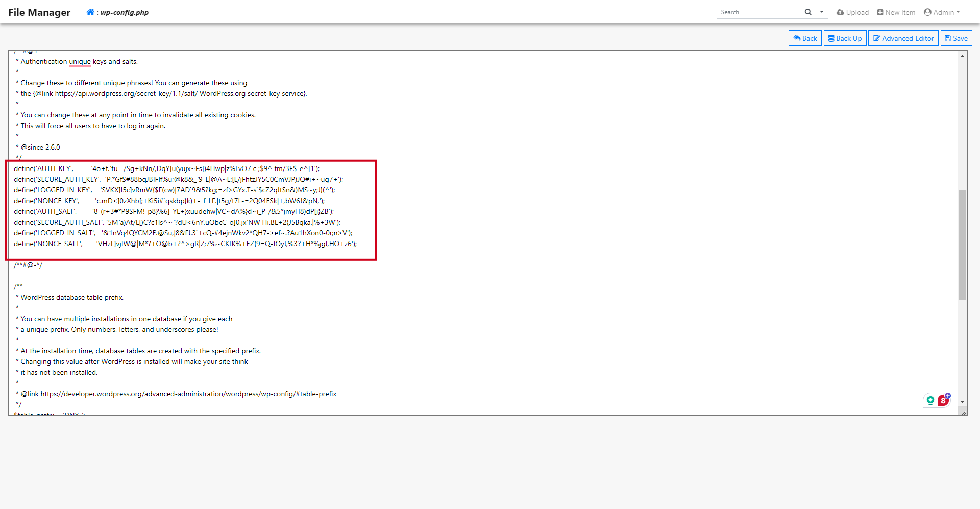980x509 pixels.
Task: Click the Admin user avatar icon
Action: click(927, 12)
